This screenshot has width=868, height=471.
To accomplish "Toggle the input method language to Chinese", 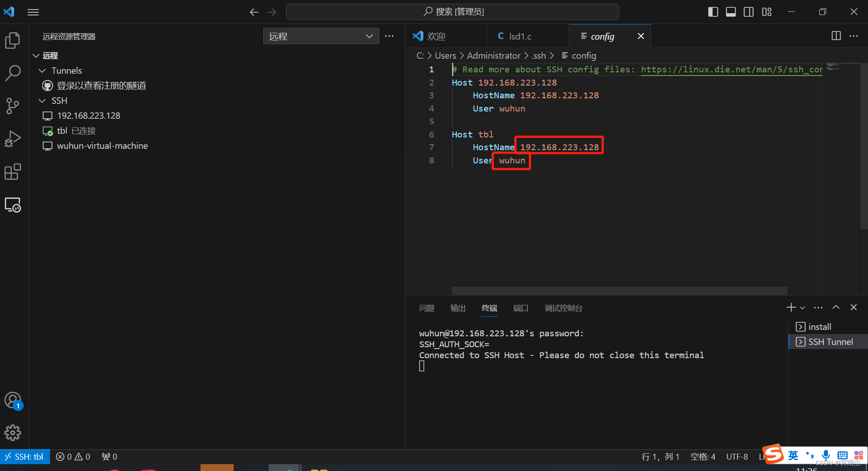I will pyautogui.click(x=793, y=455).
